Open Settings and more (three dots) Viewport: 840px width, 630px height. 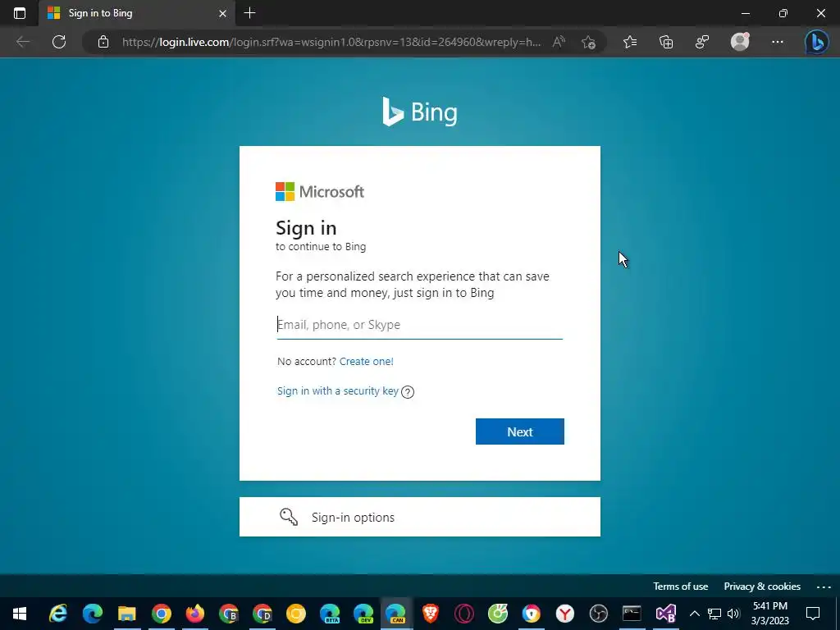778,42
